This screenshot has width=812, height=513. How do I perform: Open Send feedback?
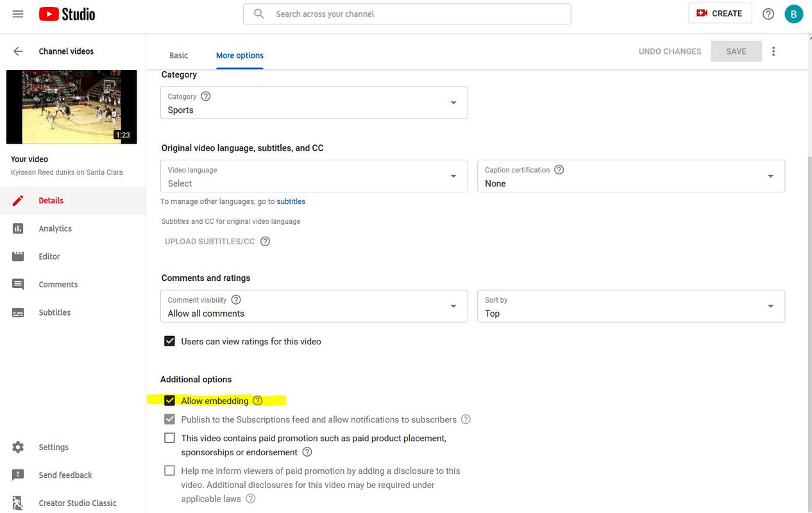pos(72,475)
